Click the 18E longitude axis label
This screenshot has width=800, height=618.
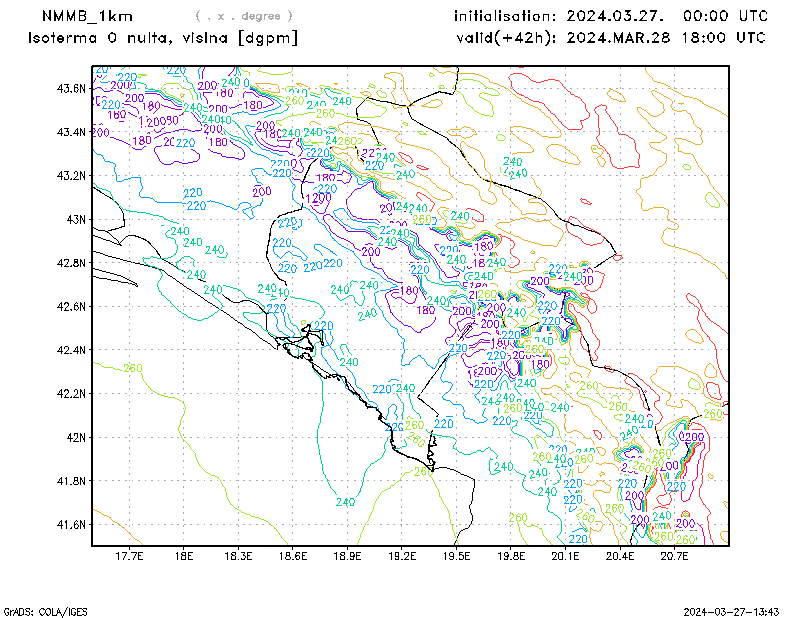pyautogui.click(x=184, y=556)
